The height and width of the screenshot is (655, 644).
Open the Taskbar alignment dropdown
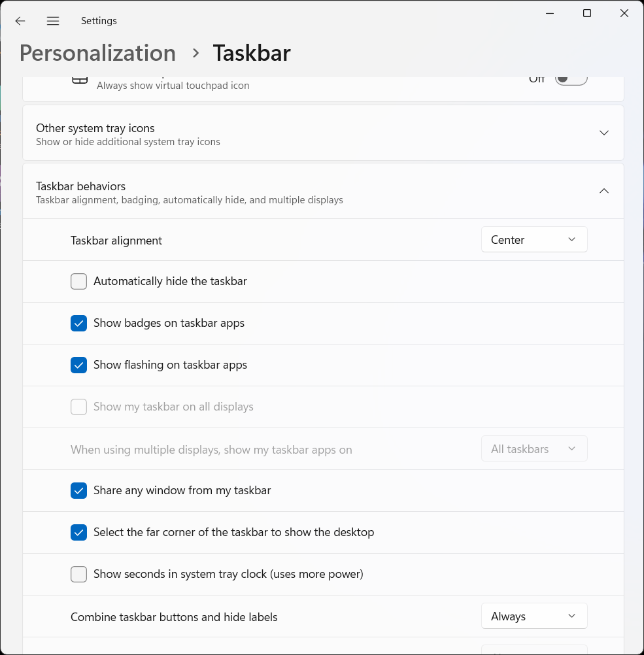[534, 239]
